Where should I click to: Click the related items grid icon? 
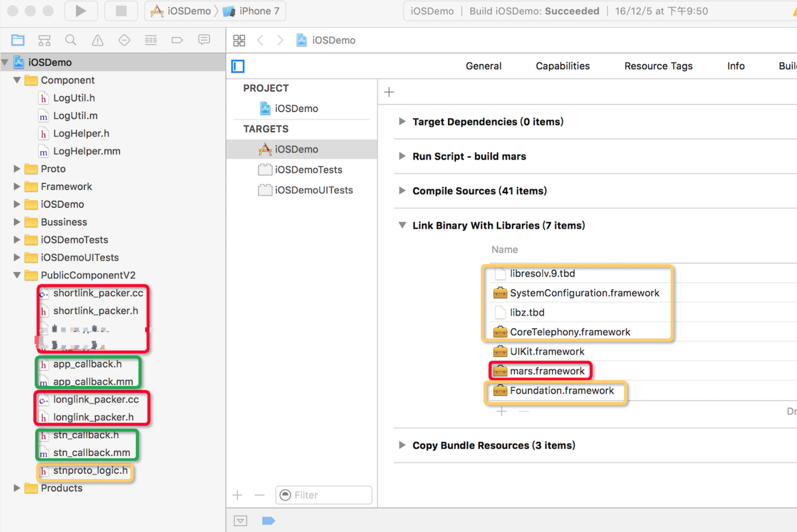tap(239, 40)
